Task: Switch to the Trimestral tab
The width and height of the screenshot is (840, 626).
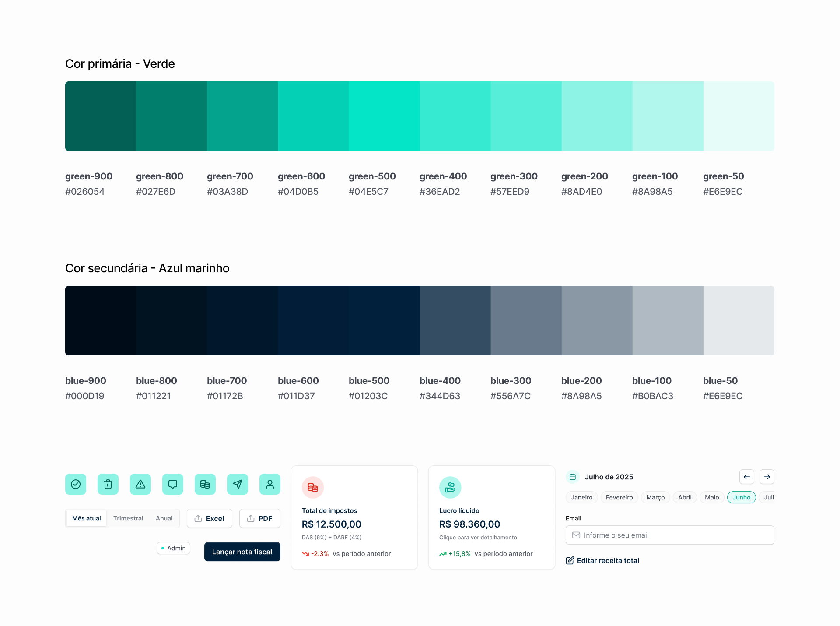Action: 128,518
